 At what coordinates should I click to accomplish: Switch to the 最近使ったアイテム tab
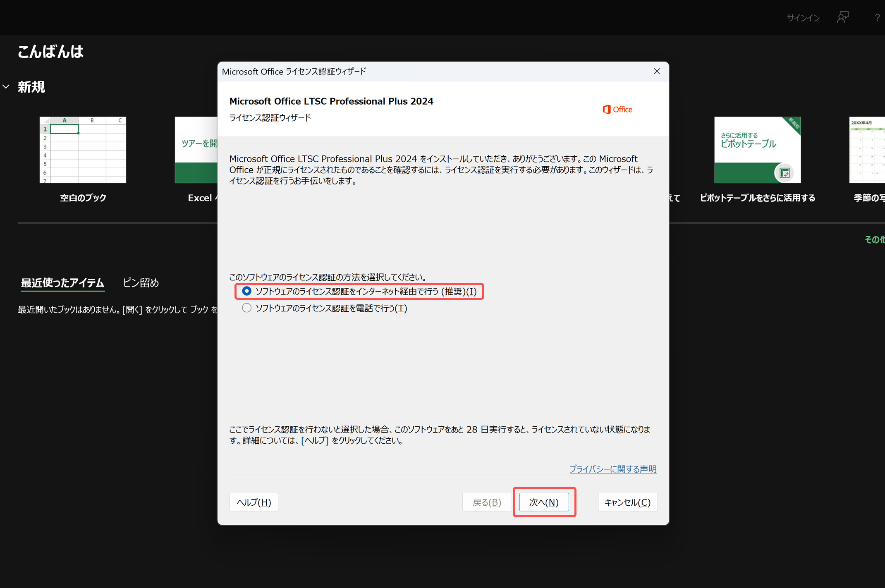62,283
